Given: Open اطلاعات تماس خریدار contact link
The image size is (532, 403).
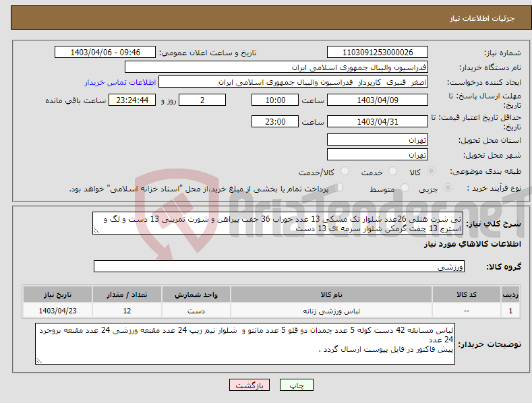Looking at the screenshot, I should tap(120, 82).
